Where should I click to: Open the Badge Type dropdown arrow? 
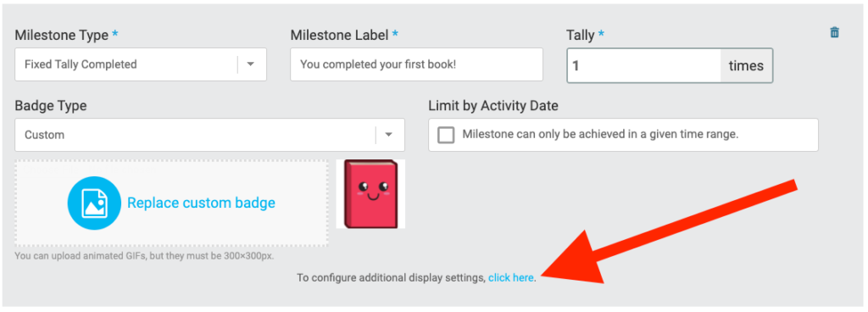coord(388,135)
